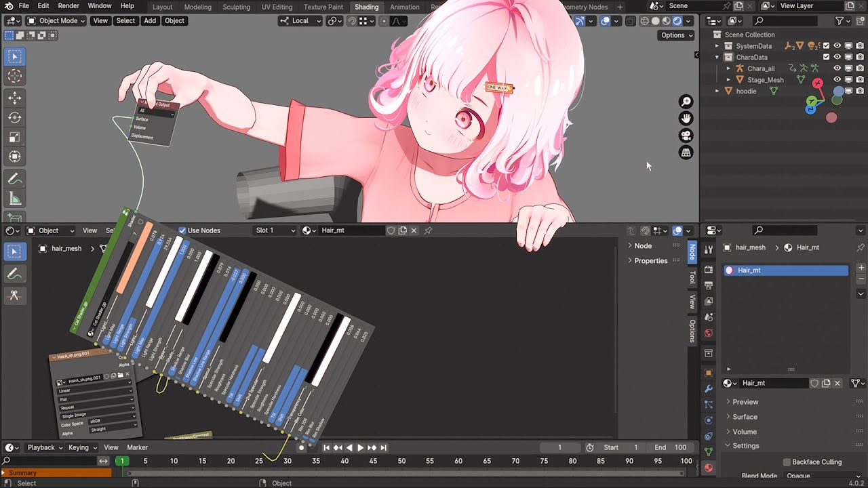This screenshot has width=868, height=488.
Task: Open the Window menu
Action: point(100,6)
